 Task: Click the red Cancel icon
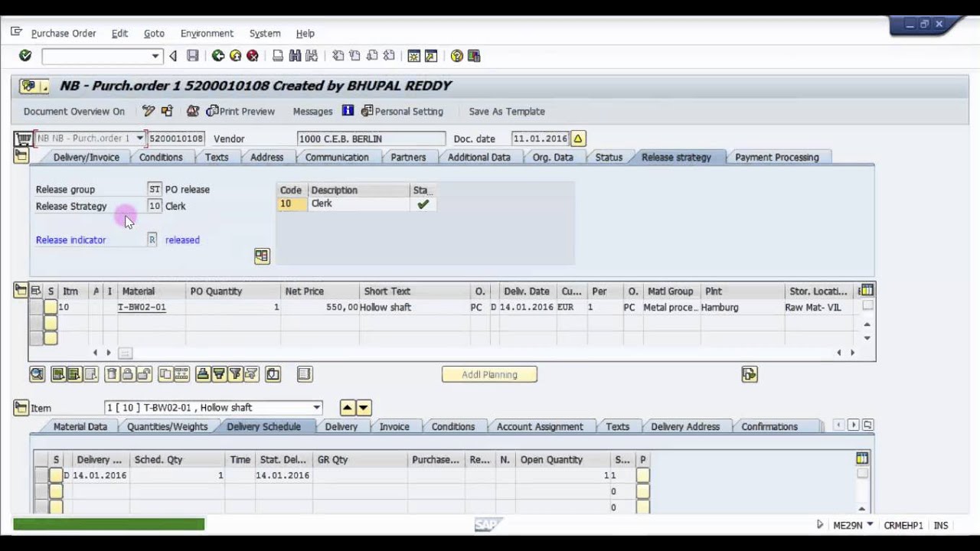coord(252,56)
